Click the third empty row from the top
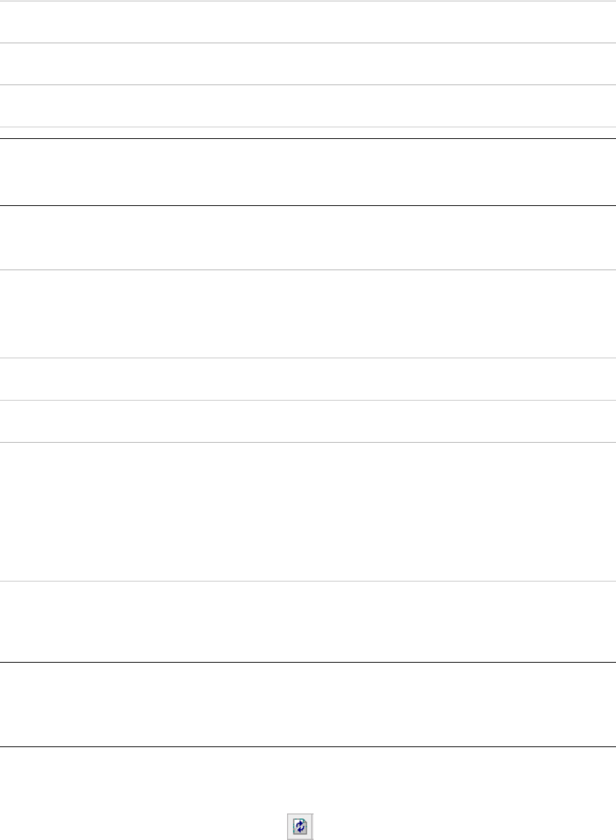Viewport: 616px width, 840px height. coord(307,105)
